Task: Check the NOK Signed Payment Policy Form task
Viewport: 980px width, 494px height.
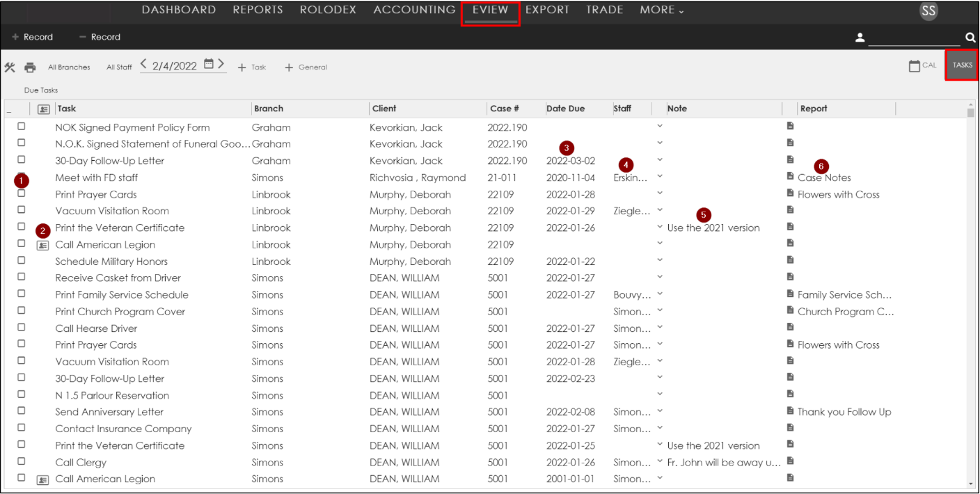Action: 22,127
